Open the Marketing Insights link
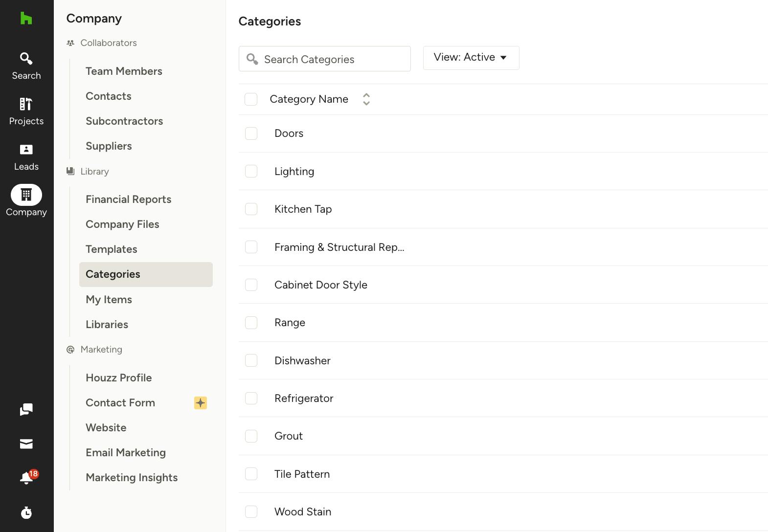Image resolution: width=768 pixels, height=532 pixels. 132,478
